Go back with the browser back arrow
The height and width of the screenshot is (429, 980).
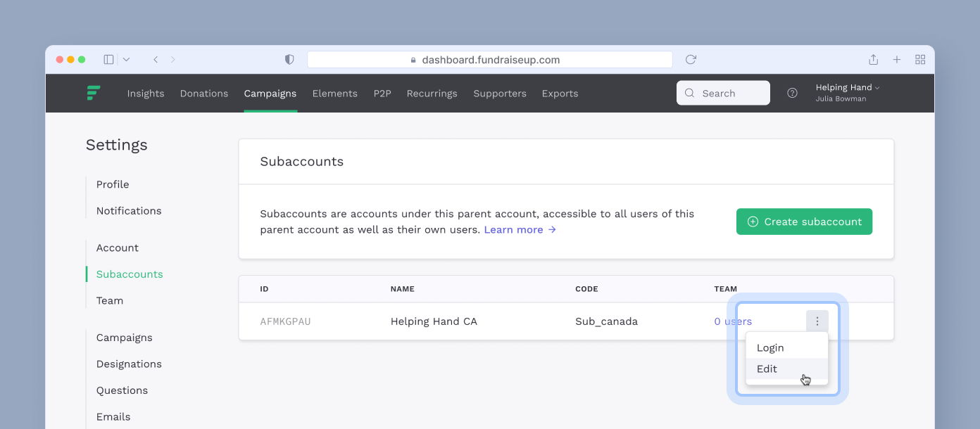[156, 60]
